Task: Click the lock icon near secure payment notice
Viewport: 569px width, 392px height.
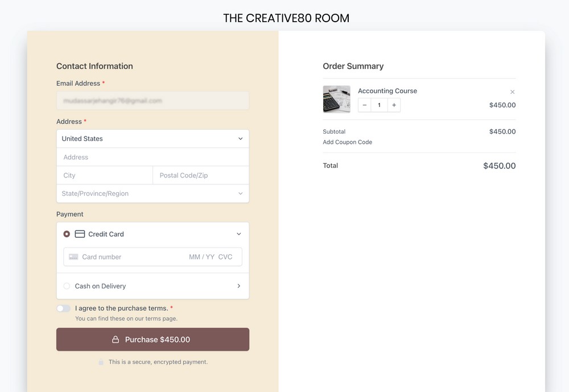Action: pyautogui.click(x=101, y=362)
